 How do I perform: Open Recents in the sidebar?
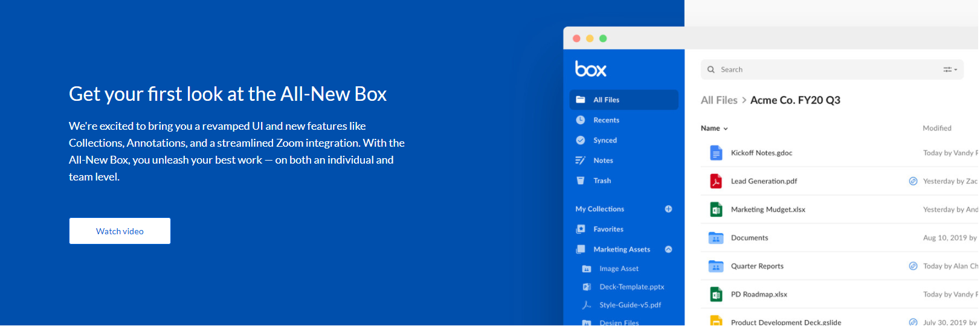point(606,120)
